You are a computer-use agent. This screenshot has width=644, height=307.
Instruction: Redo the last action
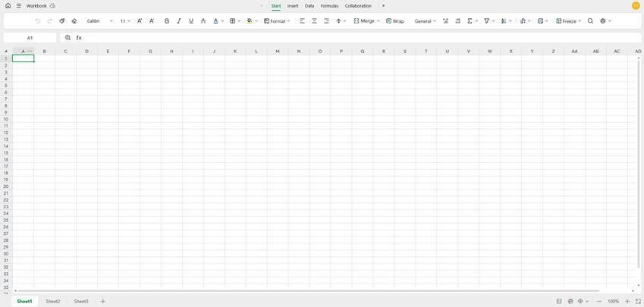pyautogui.click(x=50, y=21)
